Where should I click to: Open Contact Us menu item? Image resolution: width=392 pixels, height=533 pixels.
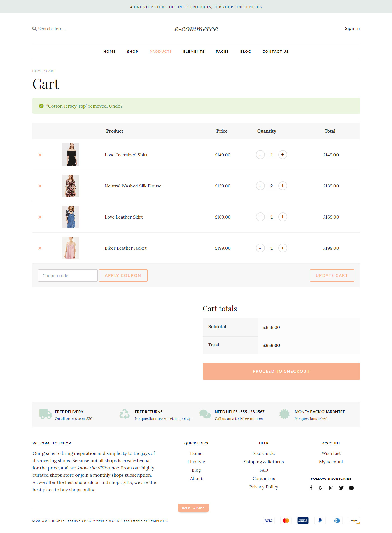[276, 52]
